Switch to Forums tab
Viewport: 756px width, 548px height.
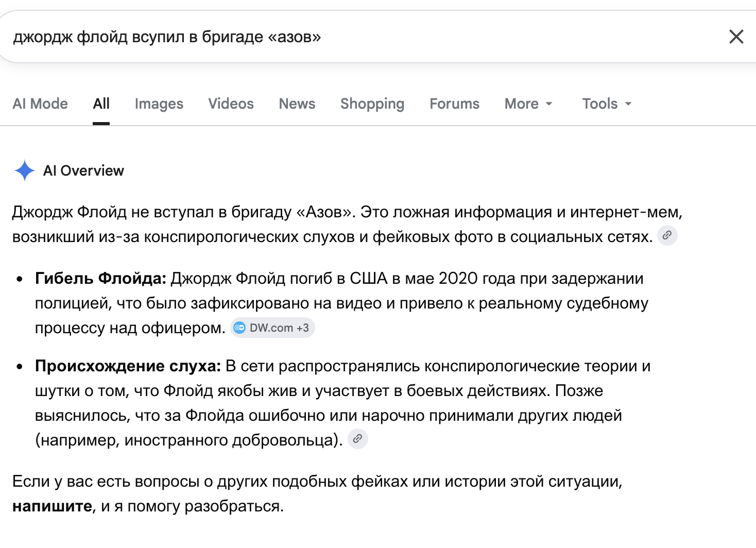click(454, 104)
